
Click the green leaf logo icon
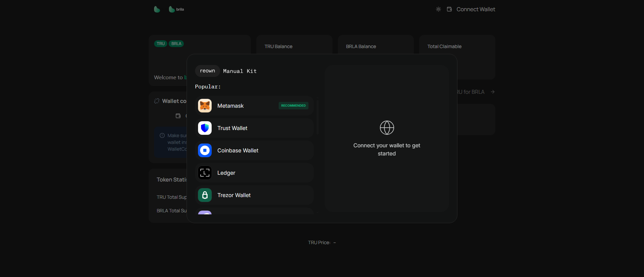pos(157,9)
